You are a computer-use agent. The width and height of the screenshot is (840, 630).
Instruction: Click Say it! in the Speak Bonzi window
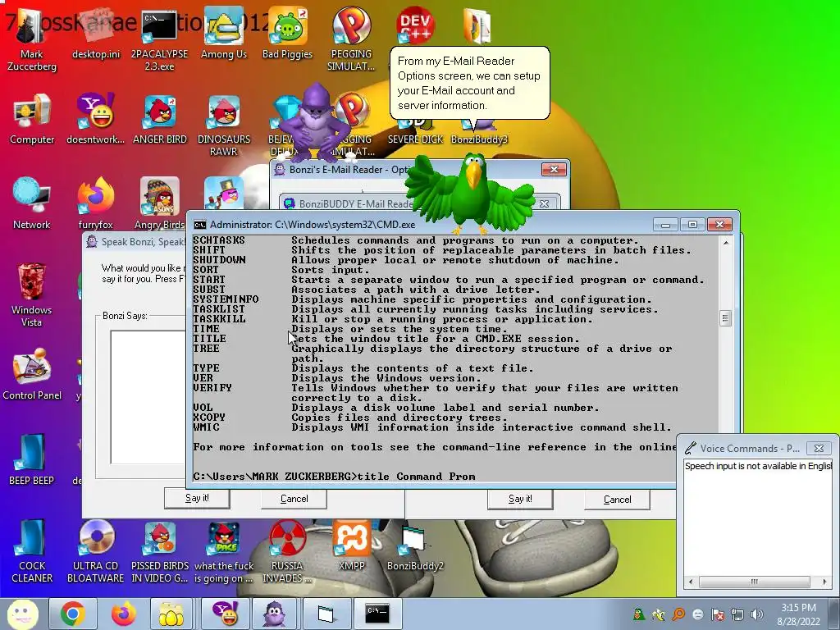click(197, 498)
